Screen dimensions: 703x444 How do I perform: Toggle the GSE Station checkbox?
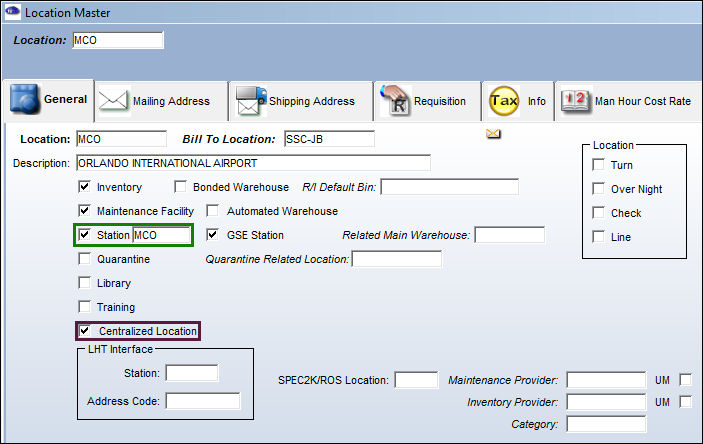(x=213, y=235)
